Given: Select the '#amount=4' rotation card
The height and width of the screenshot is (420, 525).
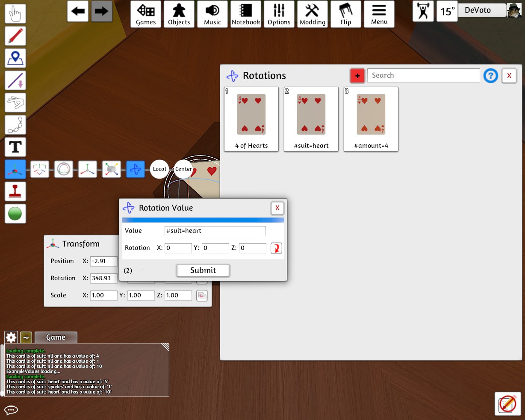Looking at the screenshot, I should [371, 119].
